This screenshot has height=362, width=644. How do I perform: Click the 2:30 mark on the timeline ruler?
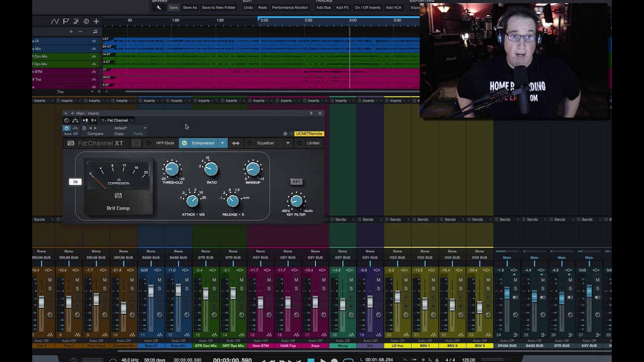(308, 21)
